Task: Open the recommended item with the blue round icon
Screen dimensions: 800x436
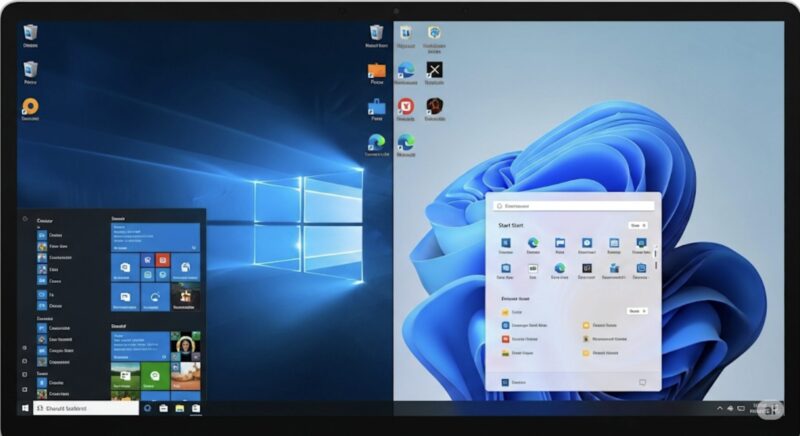Action: coord(524,325)
